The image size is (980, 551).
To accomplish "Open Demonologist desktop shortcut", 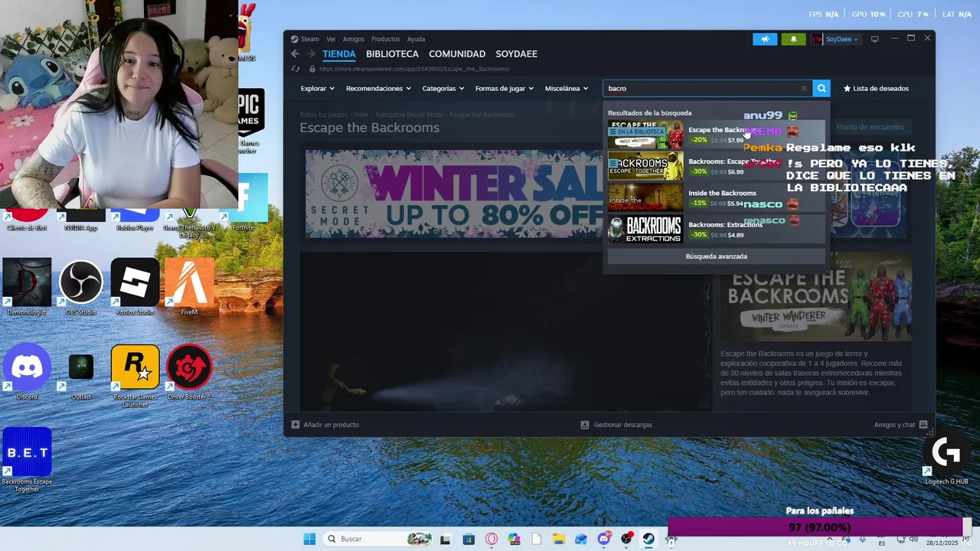I will click(27, 288).
